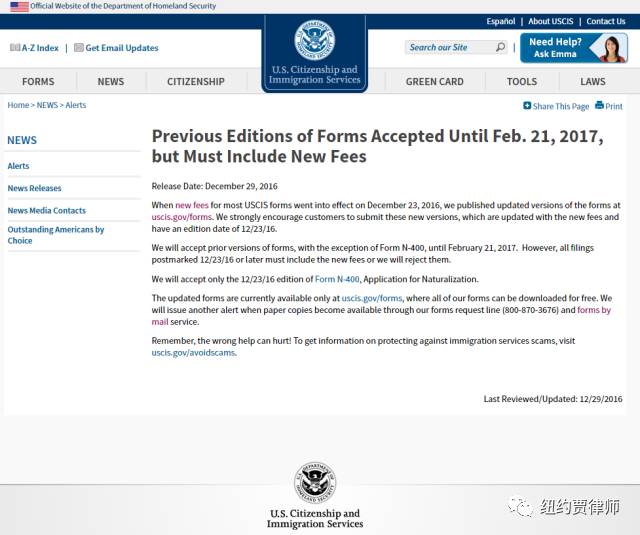This screenshot has width=640, height=535.
Task: Open the CITIZENSHIP menu
Action: 196,82
